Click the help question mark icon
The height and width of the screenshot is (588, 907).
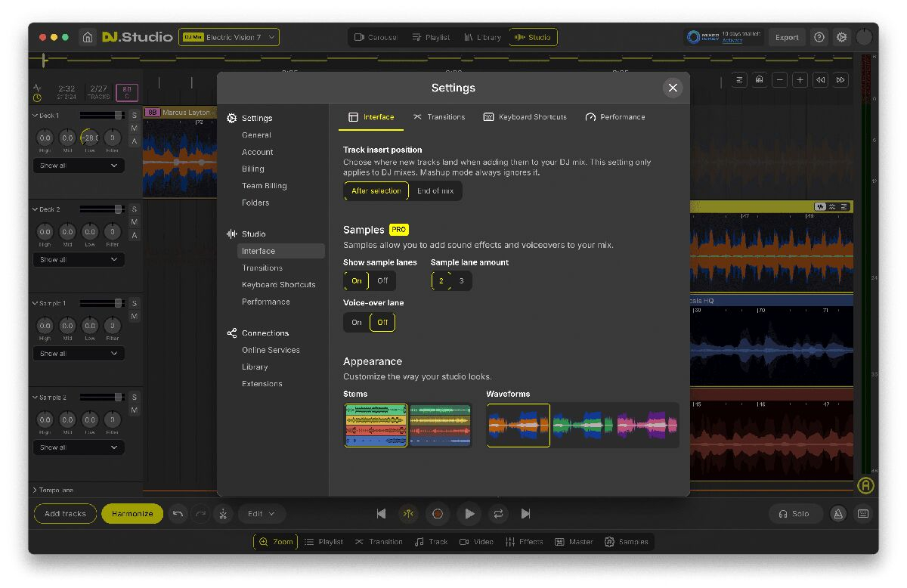tap(819, 37)
